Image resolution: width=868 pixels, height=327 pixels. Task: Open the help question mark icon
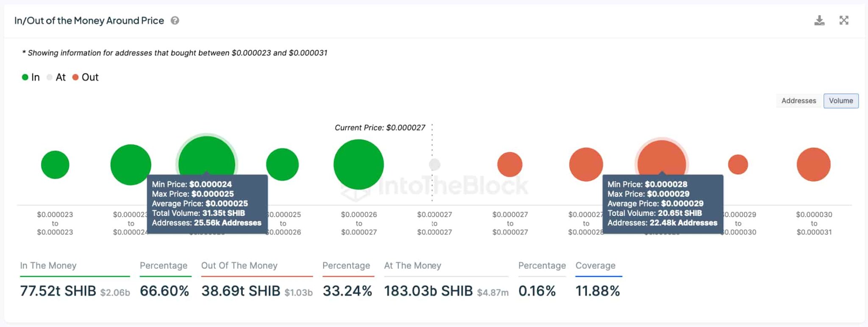coord(175,20)
